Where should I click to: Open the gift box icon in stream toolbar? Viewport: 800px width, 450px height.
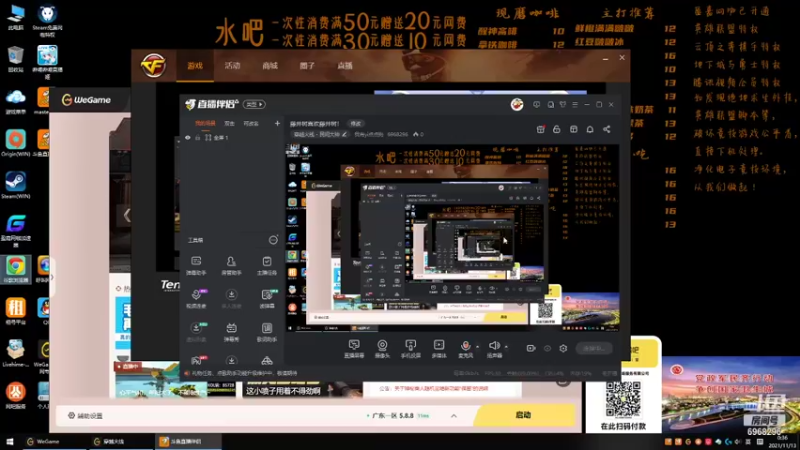point(540,130)
